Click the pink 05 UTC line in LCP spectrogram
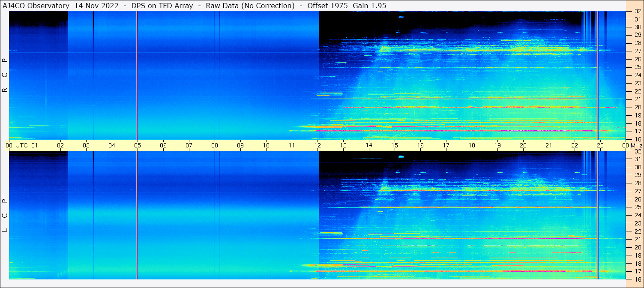 coord(137,215)
